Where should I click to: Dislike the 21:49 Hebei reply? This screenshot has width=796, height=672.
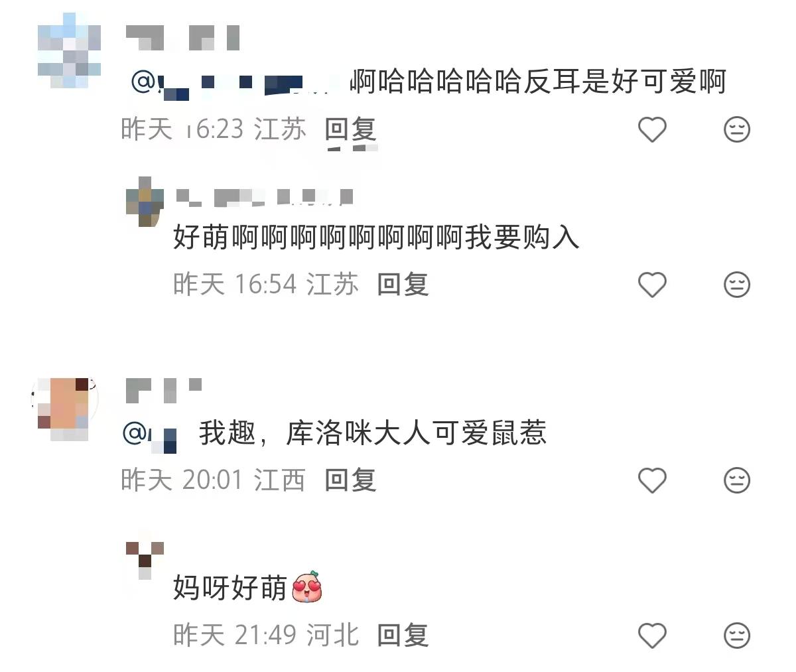736,636
